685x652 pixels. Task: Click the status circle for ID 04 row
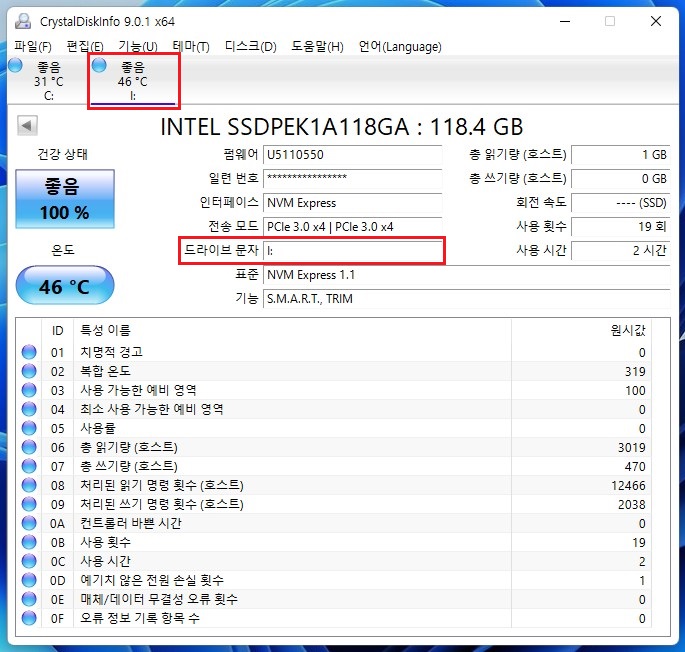point(29,409)
